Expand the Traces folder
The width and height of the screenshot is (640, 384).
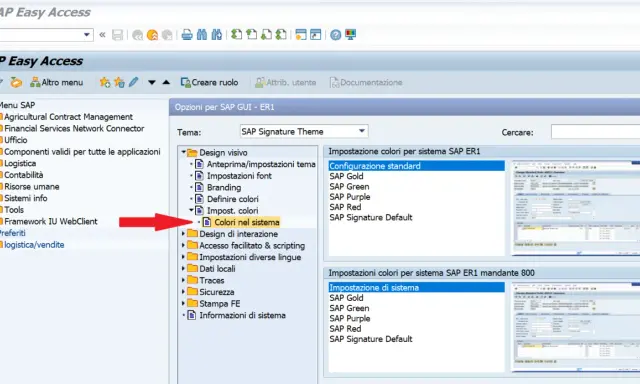pos(184,280)
